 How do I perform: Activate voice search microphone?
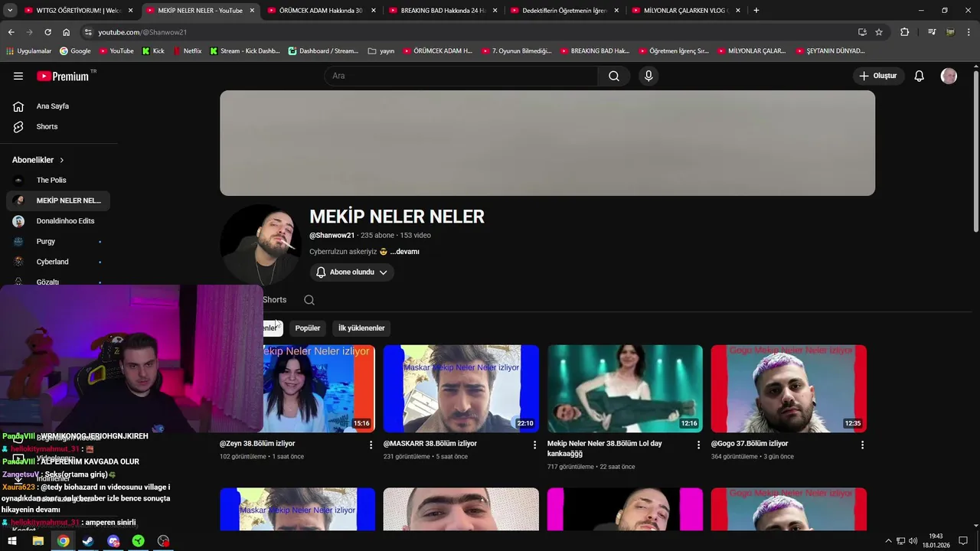(x=648, y=76)
